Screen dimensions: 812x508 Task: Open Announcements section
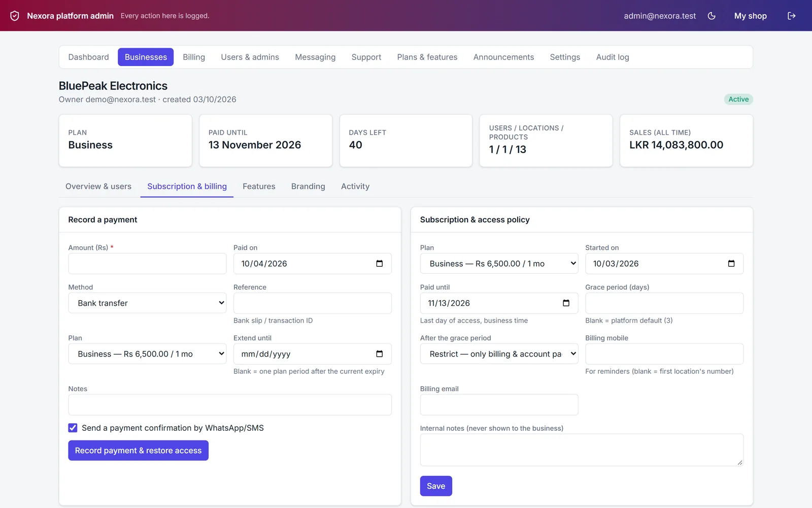pyautogui.click(x=503, y=57)
